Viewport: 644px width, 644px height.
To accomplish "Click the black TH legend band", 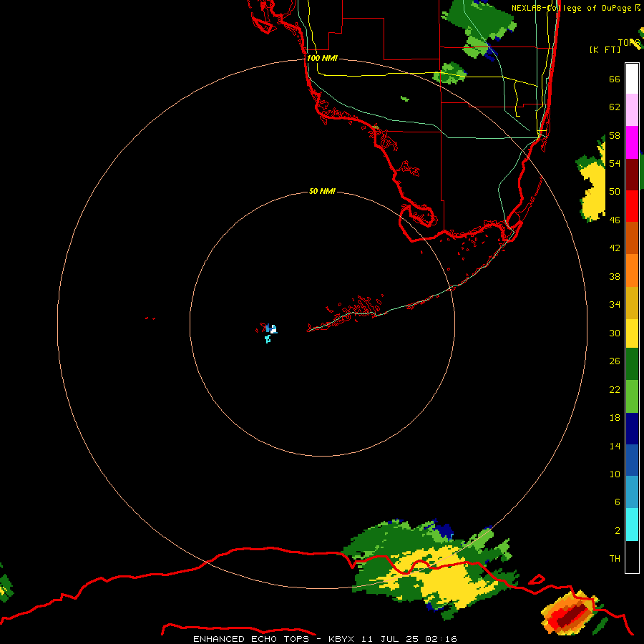I will (x=632, y=557).
